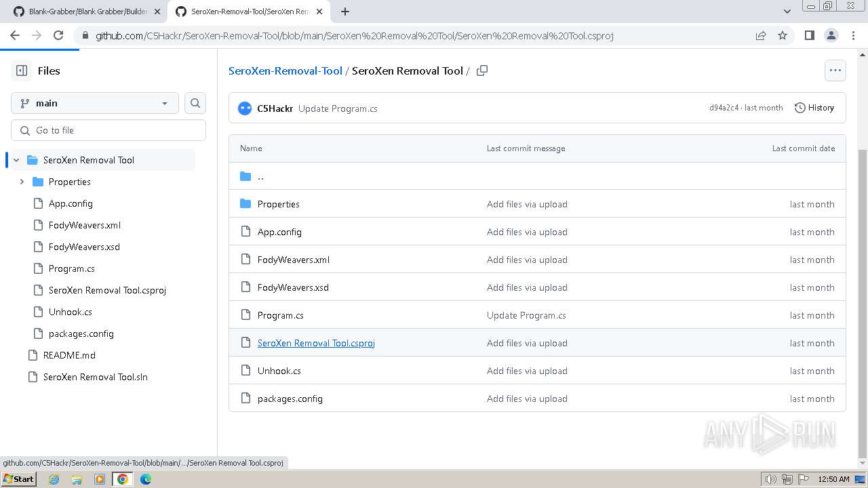Open File Explorer from taskbar
868x488 pixels.
pos(77,479)
